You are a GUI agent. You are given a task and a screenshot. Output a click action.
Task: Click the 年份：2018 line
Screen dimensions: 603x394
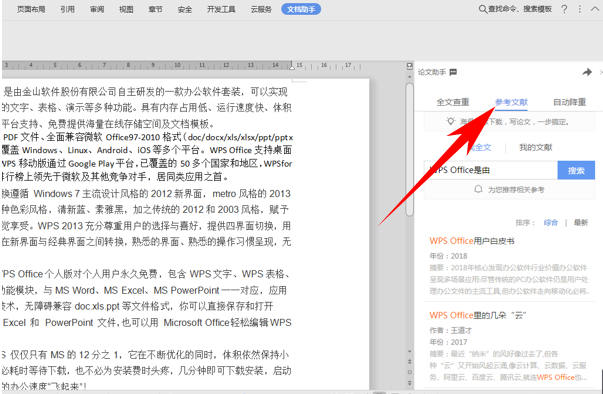[x=448, y=256]
